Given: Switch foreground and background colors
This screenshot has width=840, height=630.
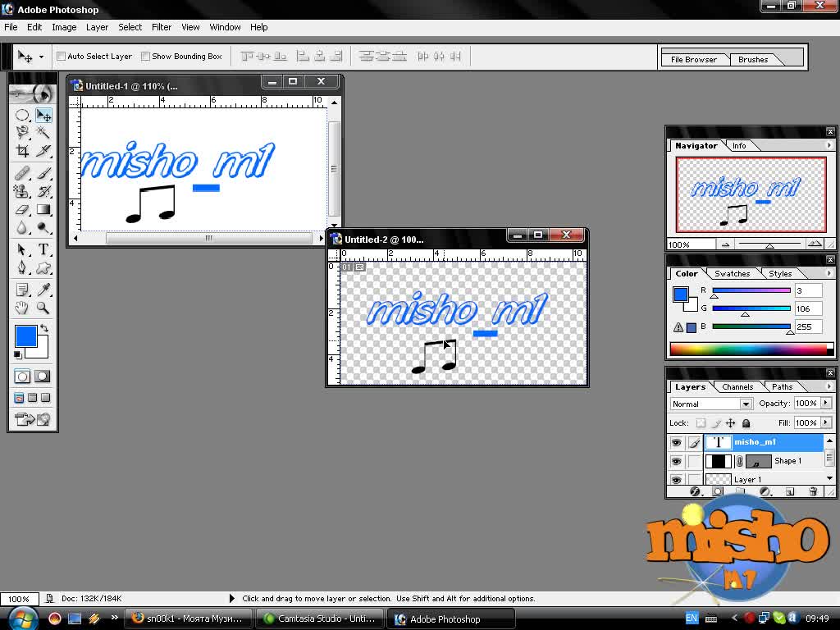Looking at the screenshot, I should point(44,327).
